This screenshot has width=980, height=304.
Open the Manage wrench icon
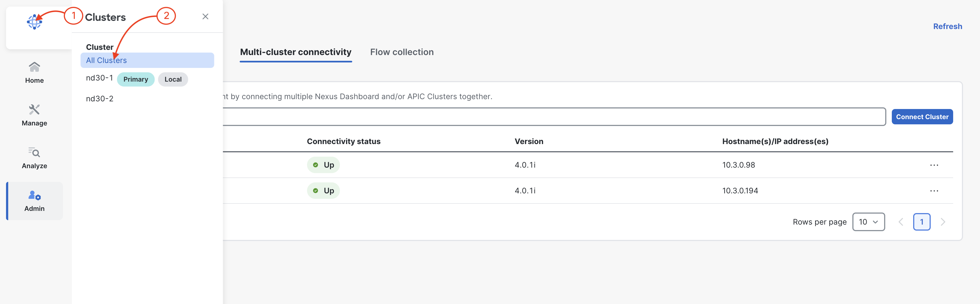coord(34,110)
